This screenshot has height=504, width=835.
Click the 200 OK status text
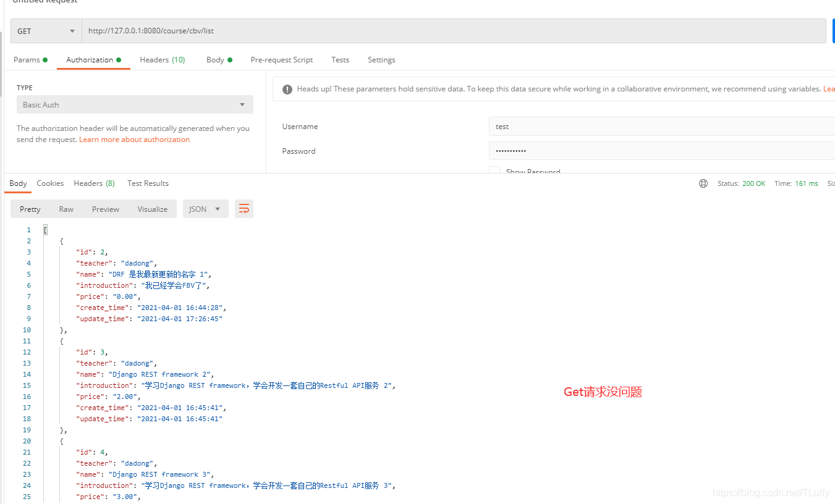tap(754, 183)
